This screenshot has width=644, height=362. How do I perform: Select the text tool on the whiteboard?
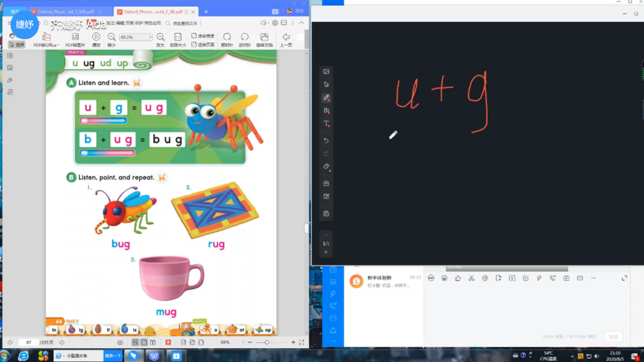pyautogui.click(x=326, y=123)
